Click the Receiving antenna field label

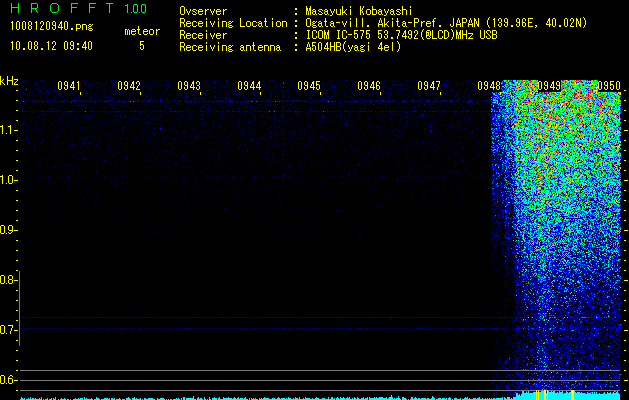click(x=230, y=47)
